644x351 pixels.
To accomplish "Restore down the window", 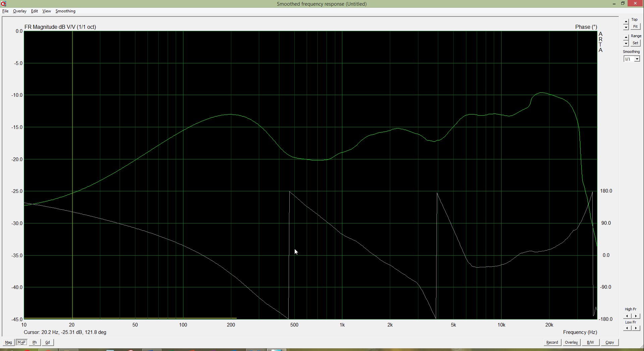I will (623, 4).
